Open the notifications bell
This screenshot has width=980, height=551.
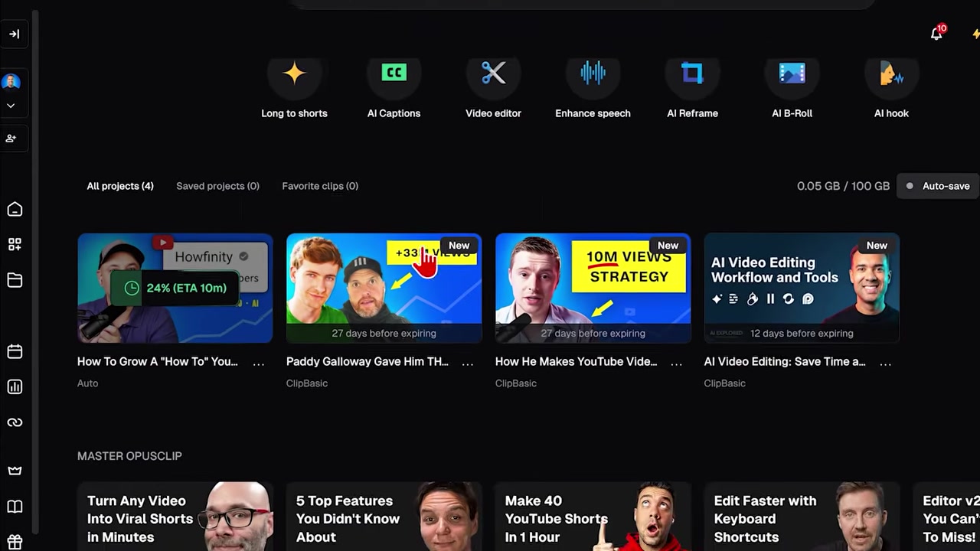(x=936, y=33)
